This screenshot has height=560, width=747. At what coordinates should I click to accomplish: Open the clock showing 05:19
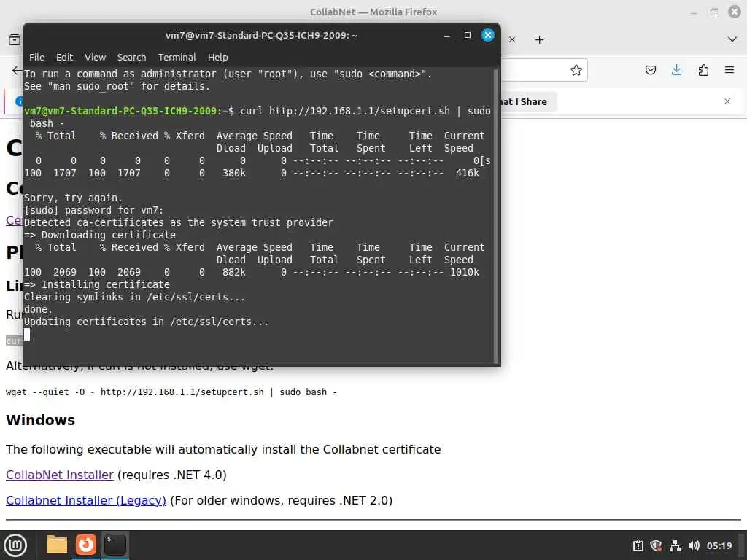(x=719, y=545)
